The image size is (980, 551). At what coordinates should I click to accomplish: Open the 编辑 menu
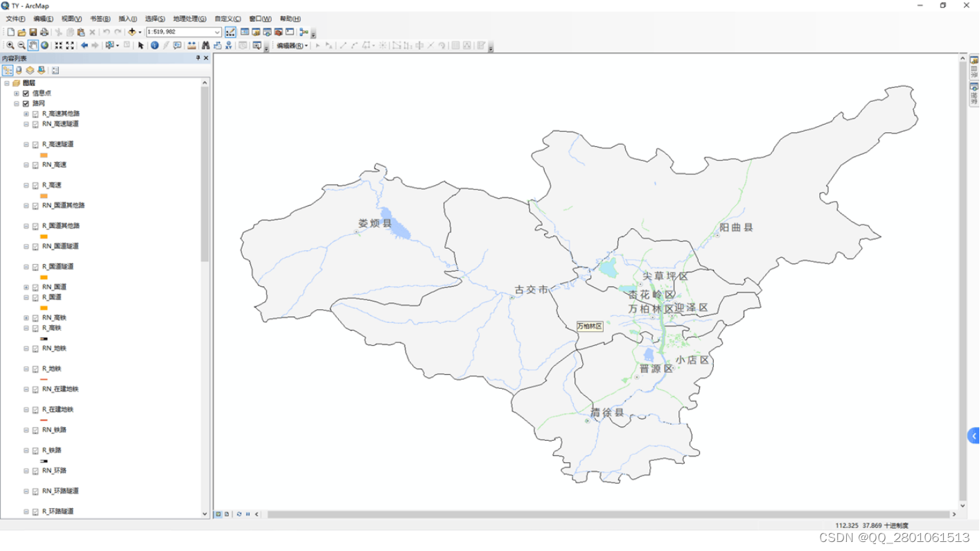43,19
